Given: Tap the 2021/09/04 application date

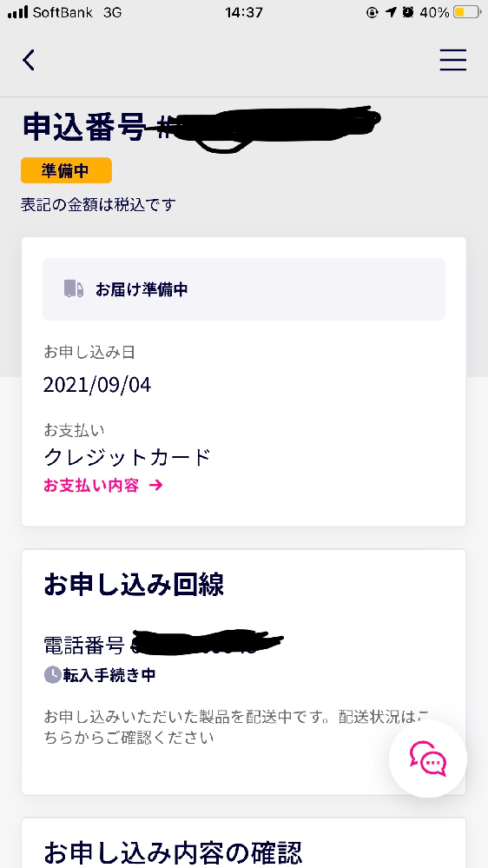Looking at the screenshot, I should [x=97, y=385].
